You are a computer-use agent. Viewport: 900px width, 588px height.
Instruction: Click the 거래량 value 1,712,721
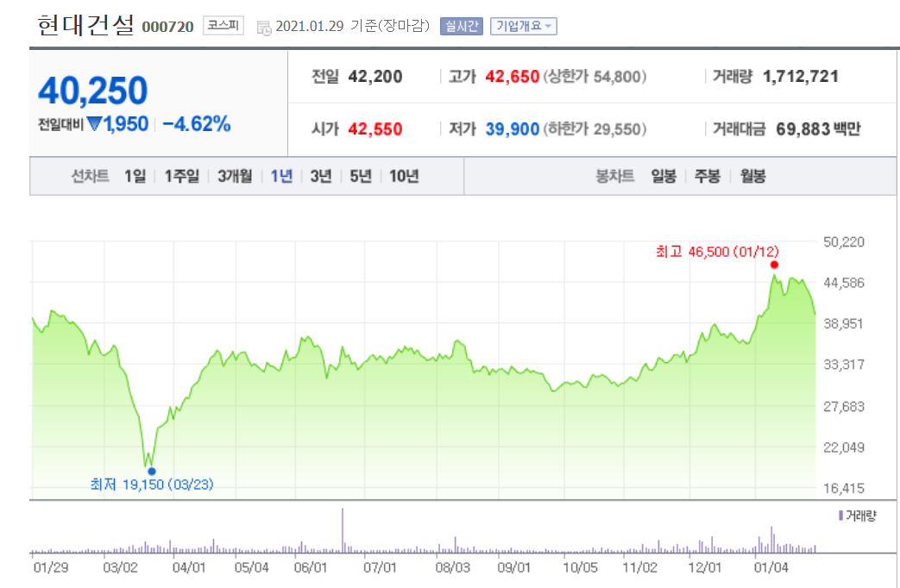tap(801, 76)
